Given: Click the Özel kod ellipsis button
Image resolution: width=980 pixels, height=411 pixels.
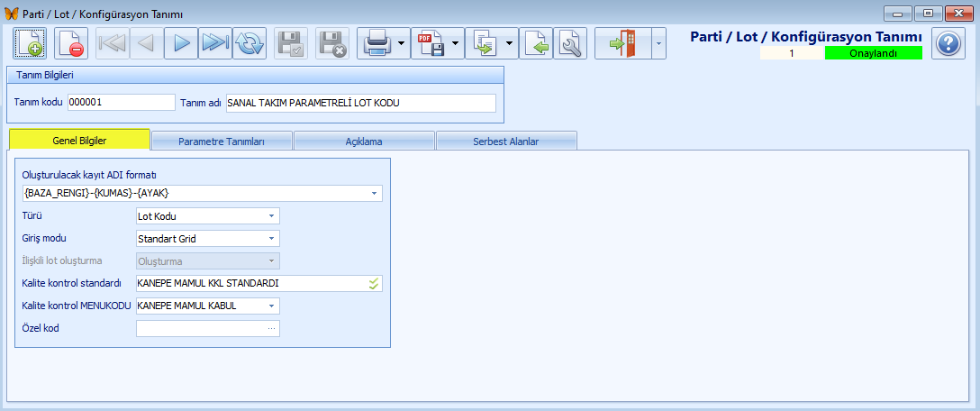Looking at the screenshot, I should tap(271, 329).
